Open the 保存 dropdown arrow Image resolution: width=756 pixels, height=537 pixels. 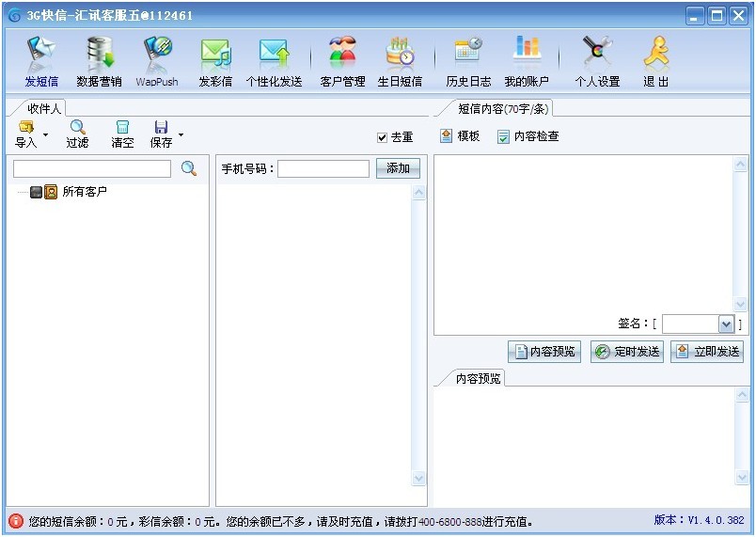(x=181, y=134)
